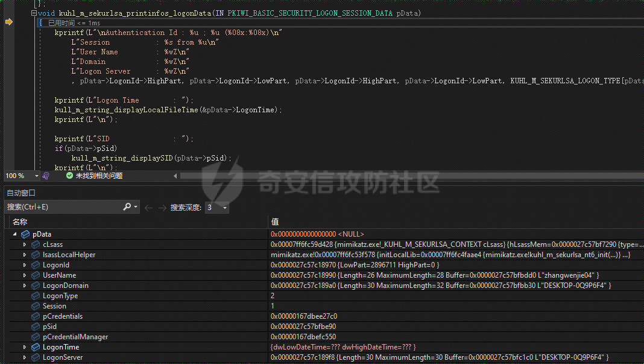Click the horizontal scrollbar left arrow
This screenshot has height=364, width=644.
pos(175,176)
